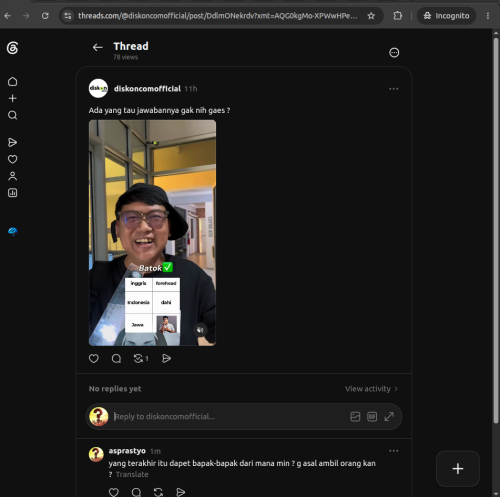Click the blue icon in sidebar
The height and width of the screenshot is (497, 500).
(x=13, y=231)
